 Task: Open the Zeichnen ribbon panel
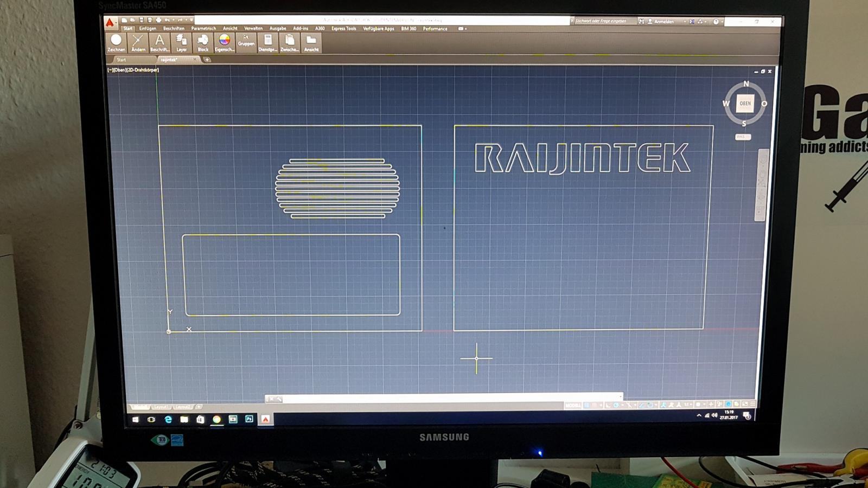[116, 43]
